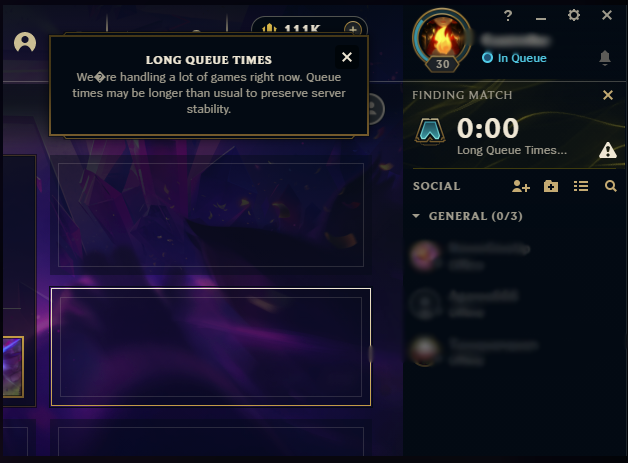Screen dimensions: 628x463
Task: Click the queue type emblem icon
Action: pyautogui.click(x=430, y=131)
